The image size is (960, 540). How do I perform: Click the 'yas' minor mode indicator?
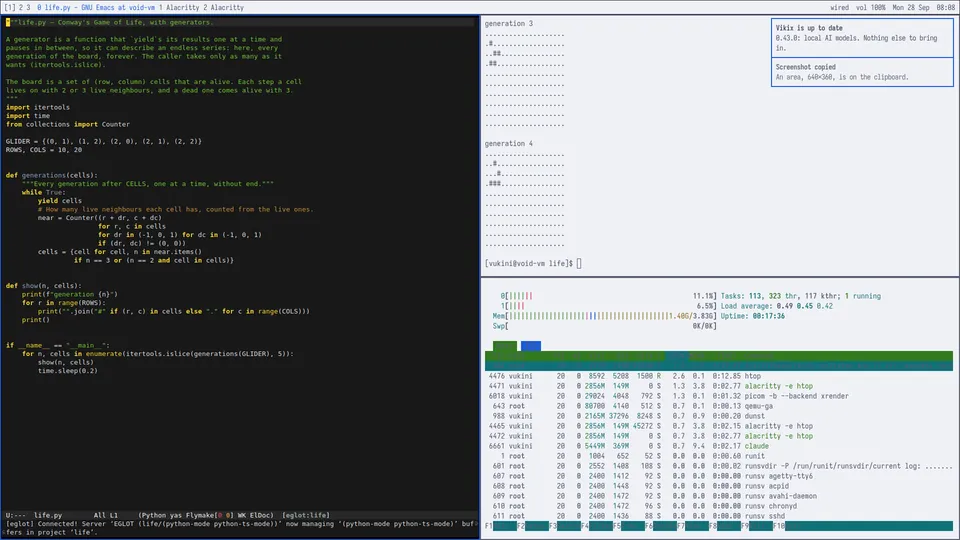(176, 516)
